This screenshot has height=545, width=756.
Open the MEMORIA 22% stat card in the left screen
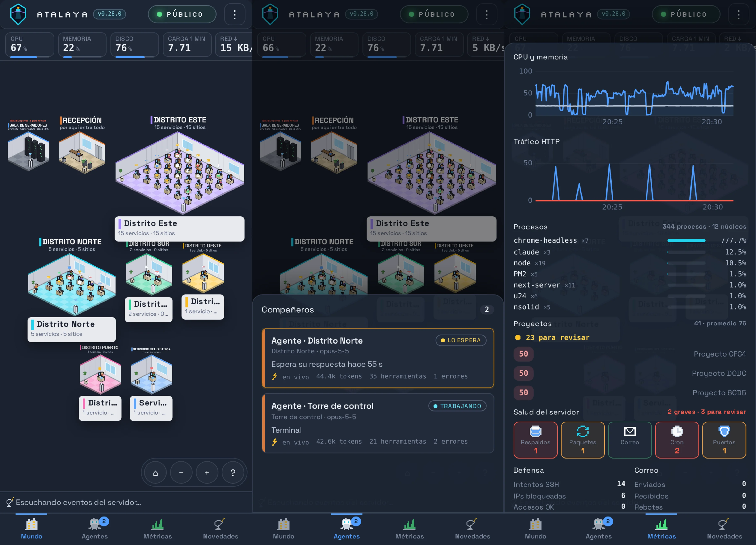tap(82, 45)
